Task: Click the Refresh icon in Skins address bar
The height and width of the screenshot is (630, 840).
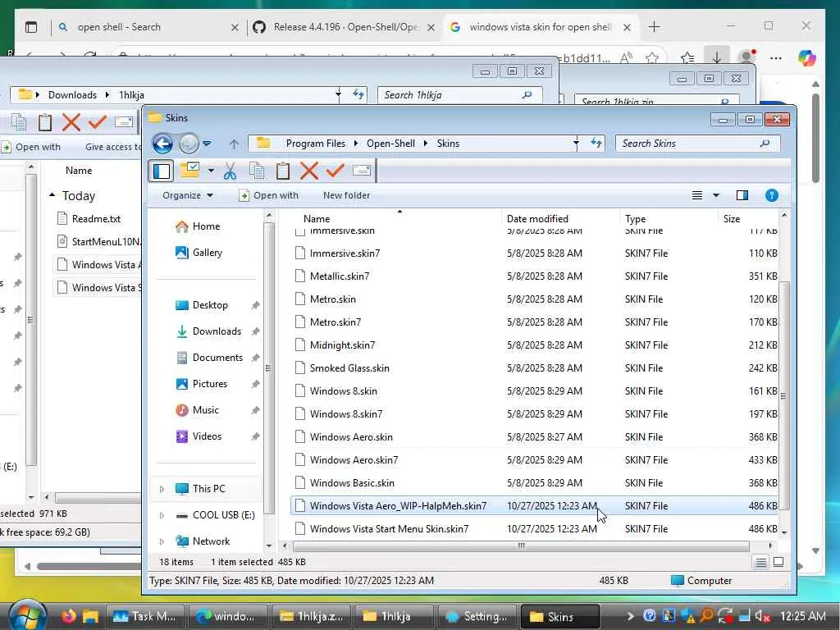Action: [596, 143]
